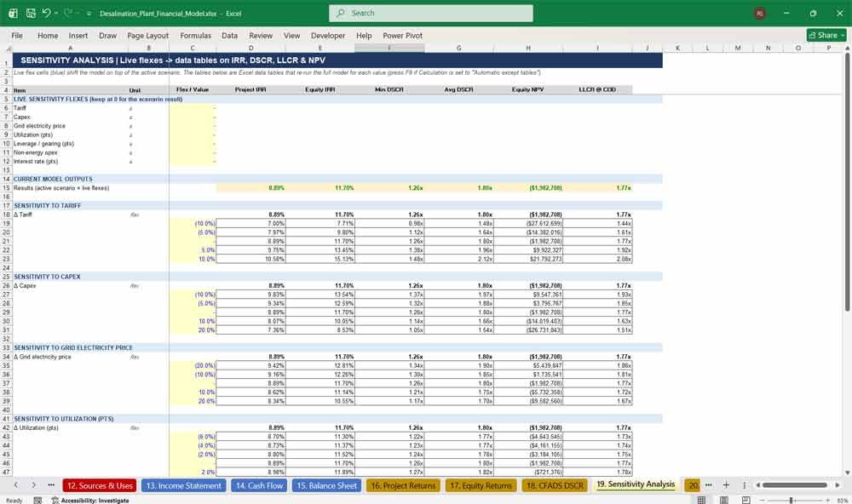Click horizontal scrollbar right arrow

pos(838,485)
